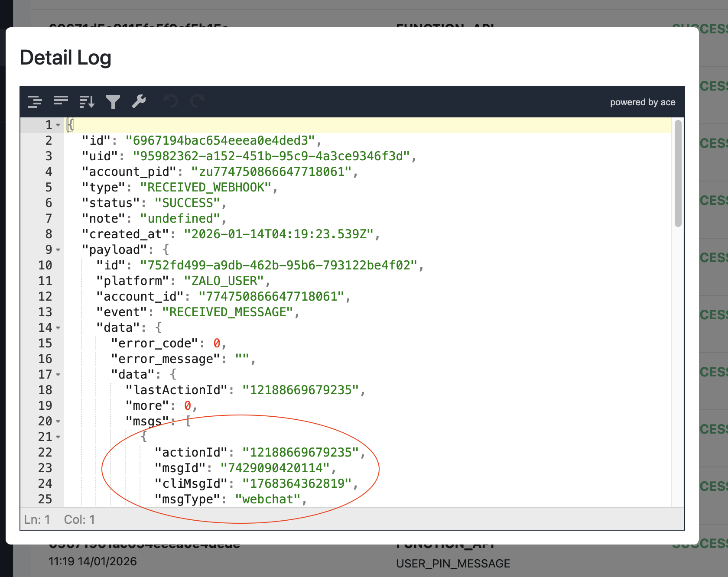Click the msgType "webchat" value
Viewport: 728px width, 577px height.
267,499
